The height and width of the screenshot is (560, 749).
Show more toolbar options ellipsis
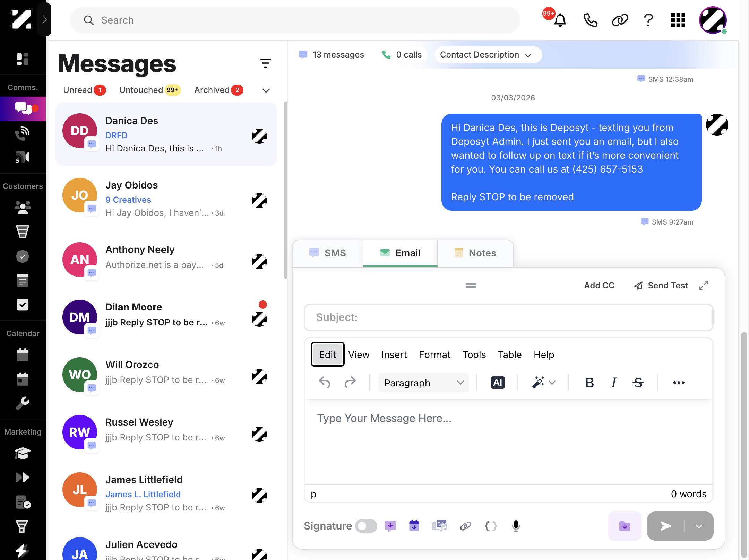679,383
